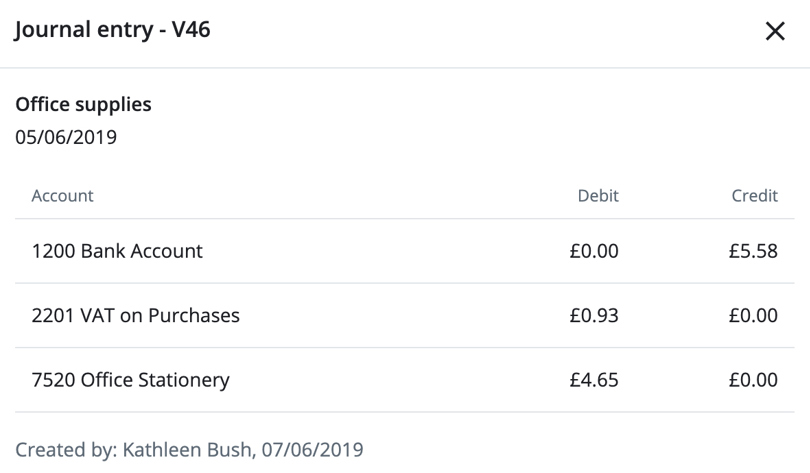
Task: Select the 1200 Bank Account row label
Action: (x=117, y=251)
